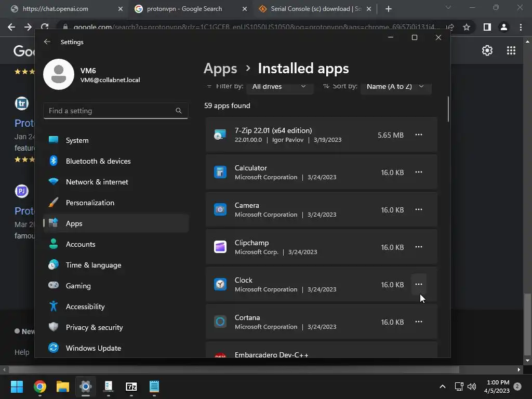Image resolution: width=532 pixels, height=399 pixels.
Task: Click the Camera app icon
Action: click(x=220, y=209)
